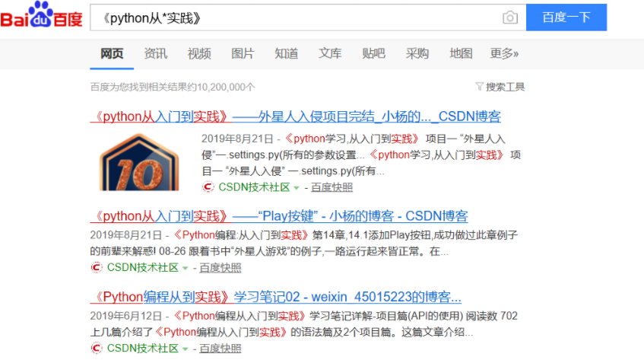Open the 外星人入侵项目完结 result title

coord(295,117)
